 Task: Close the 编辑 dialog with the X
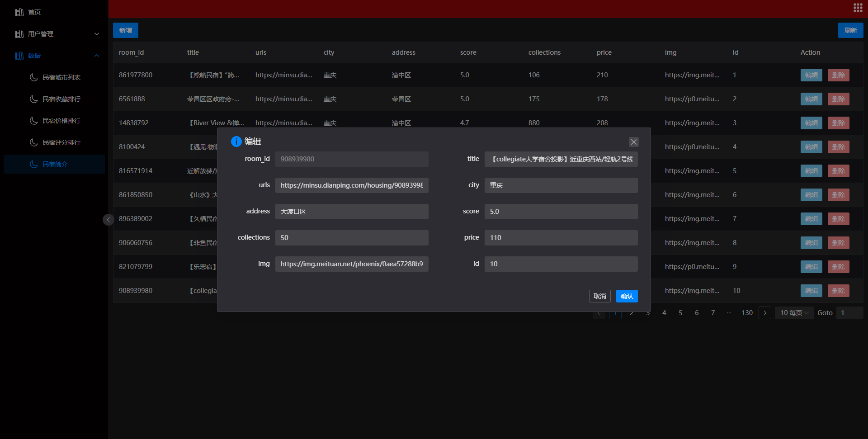tap(633, 142)
